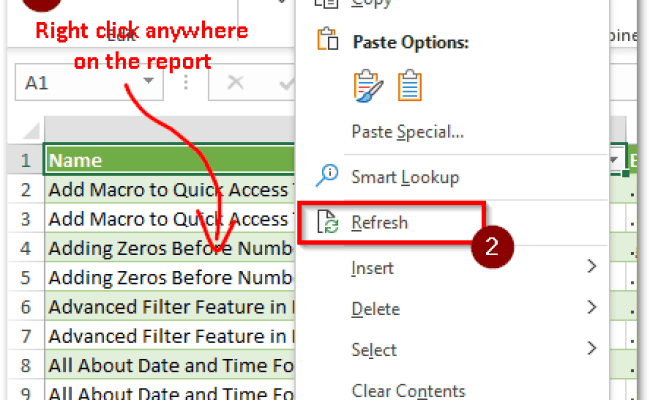Click row 5 cell Adding Zeros Before Numb
This screenshot has width=650, height=400.
click(x=170, y=278)
